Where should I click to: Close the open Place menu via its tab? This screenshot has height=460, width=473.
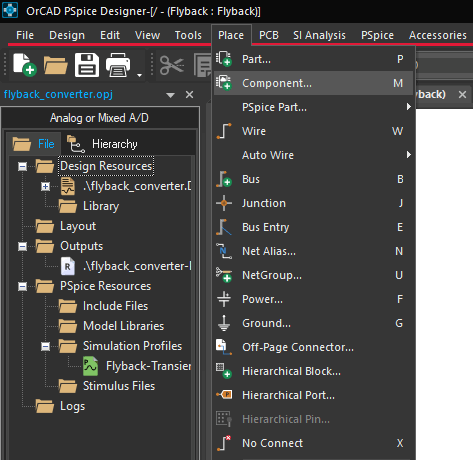pos(231,35)
